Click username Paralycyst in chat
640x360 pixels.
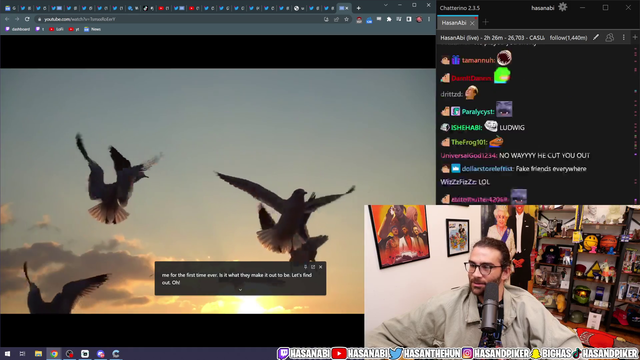(478, 111)
